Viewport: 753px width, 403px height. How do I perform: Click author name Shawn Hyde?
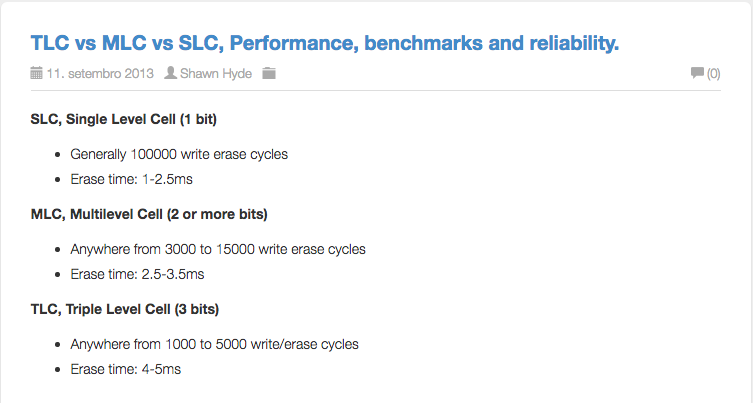216,73
